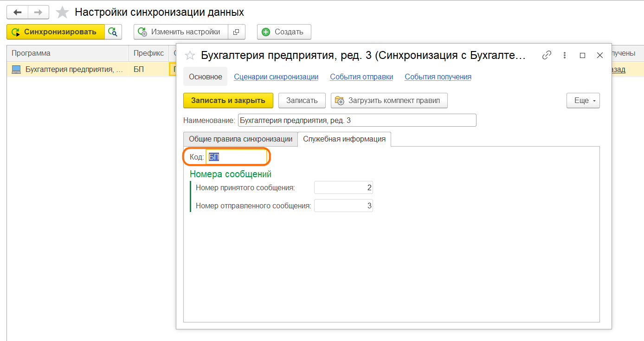Close the Бухгалтерия предприятия dialog
Image resolution: width=644 pixels, height=341 pixels.
tap(599, 55)
